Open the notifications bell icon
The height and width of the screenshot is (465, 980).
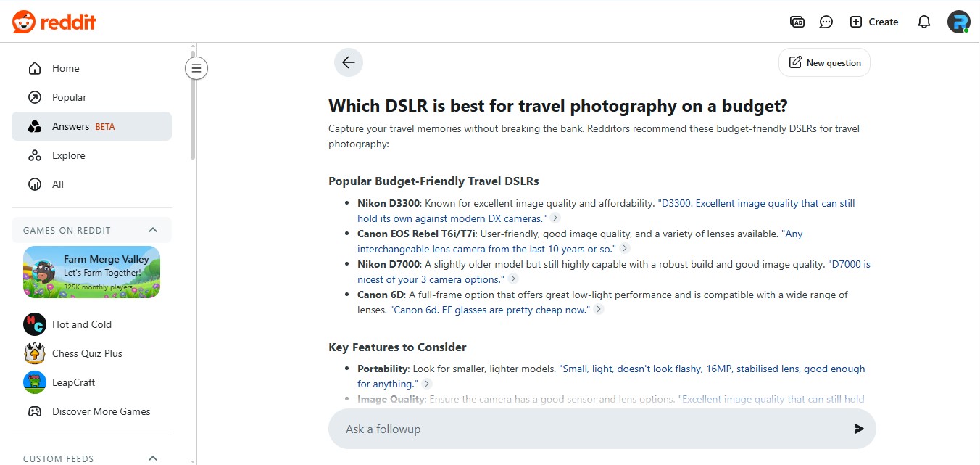[923, 22]
